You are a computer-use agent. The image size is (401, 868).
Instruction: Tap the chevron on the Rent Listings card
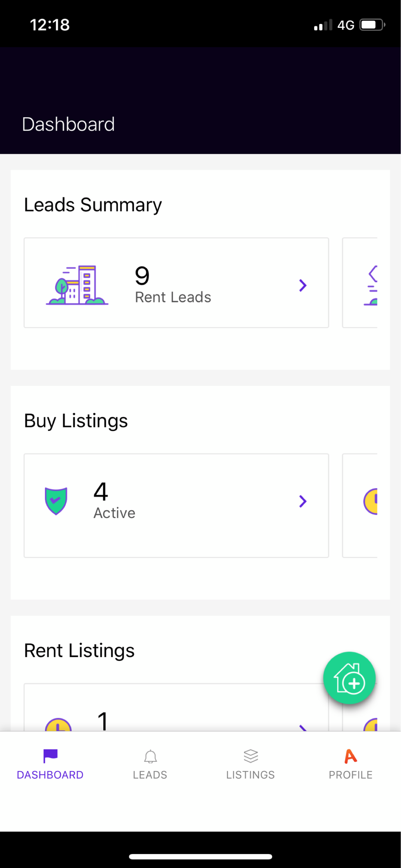point(303,728)
